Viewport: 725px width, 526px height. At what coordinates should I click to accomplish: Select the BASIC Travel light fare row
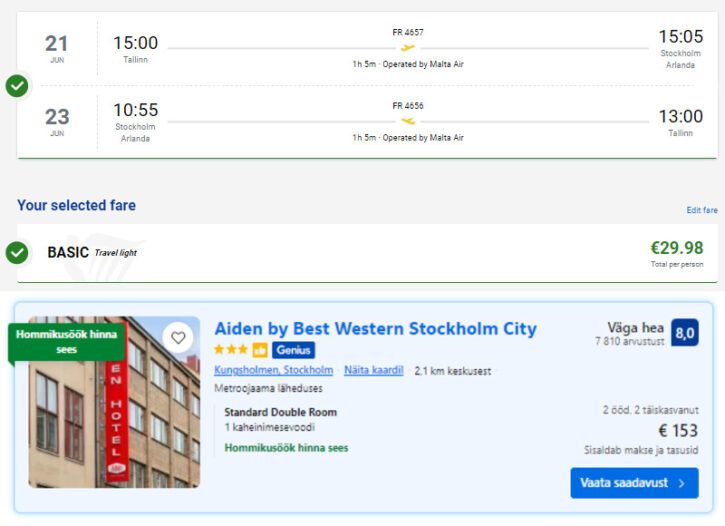click(367, 253)
